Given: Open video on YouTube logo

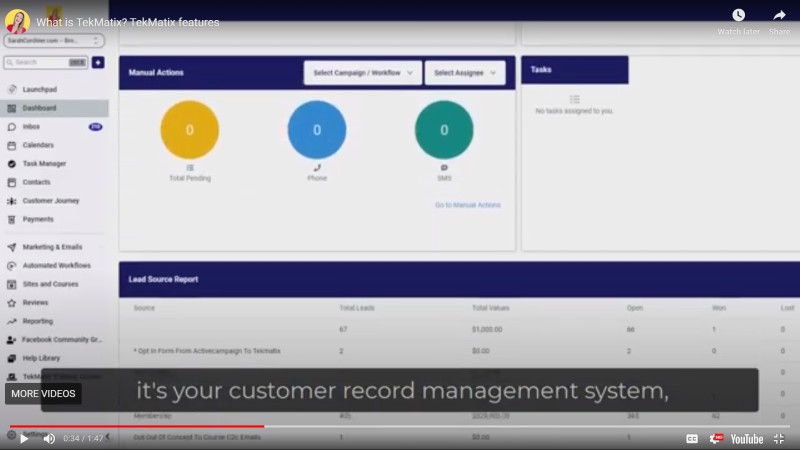Looking at the screenshot, I should 746,439.
